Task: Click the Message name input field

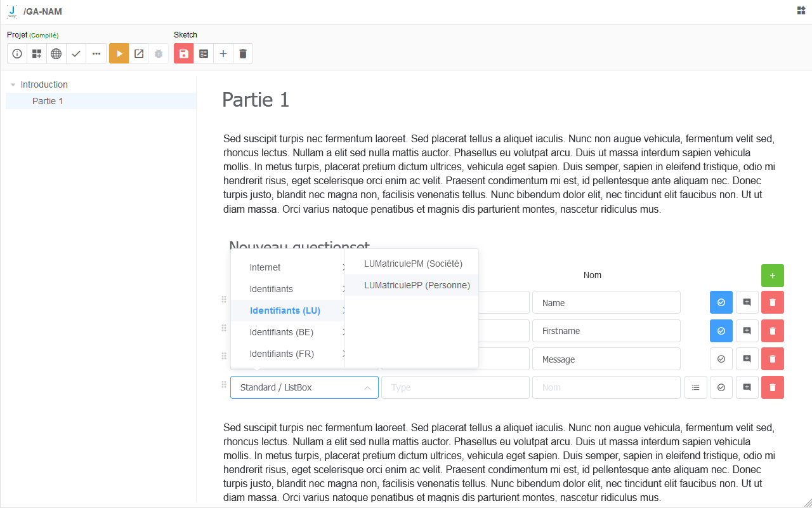Action: (606, 359)
